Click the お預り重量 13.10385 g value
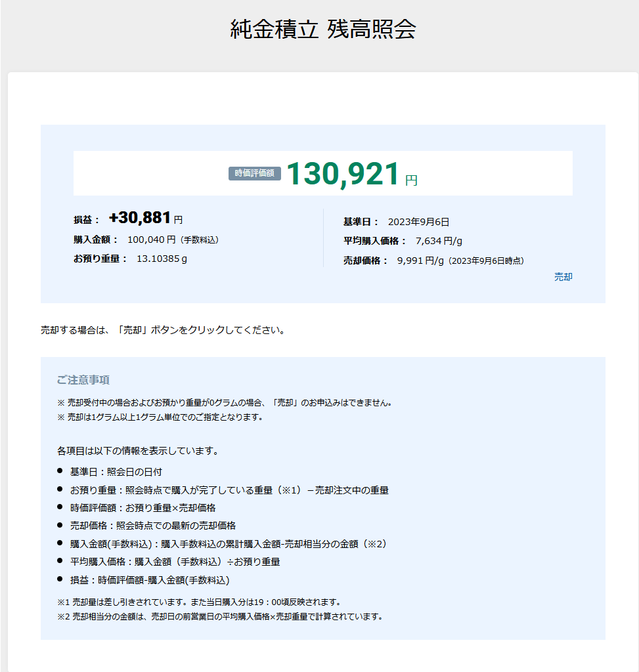This screenshot has width=639, height=672. 162,259
